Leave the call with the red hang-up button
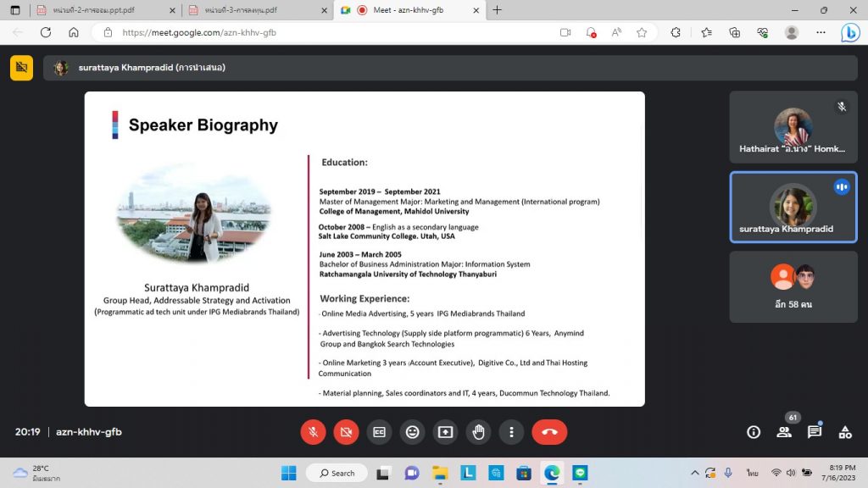The image size is (868, 488). click(549, 432)
